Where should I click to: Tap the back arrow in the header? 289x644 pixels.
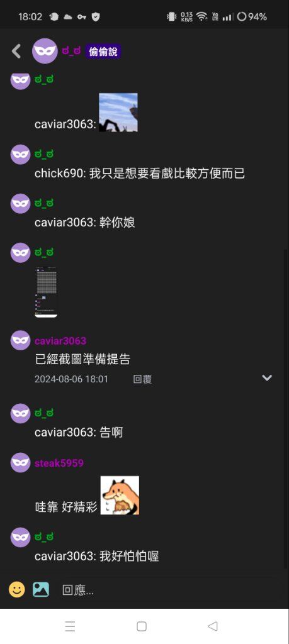point(16,52)
